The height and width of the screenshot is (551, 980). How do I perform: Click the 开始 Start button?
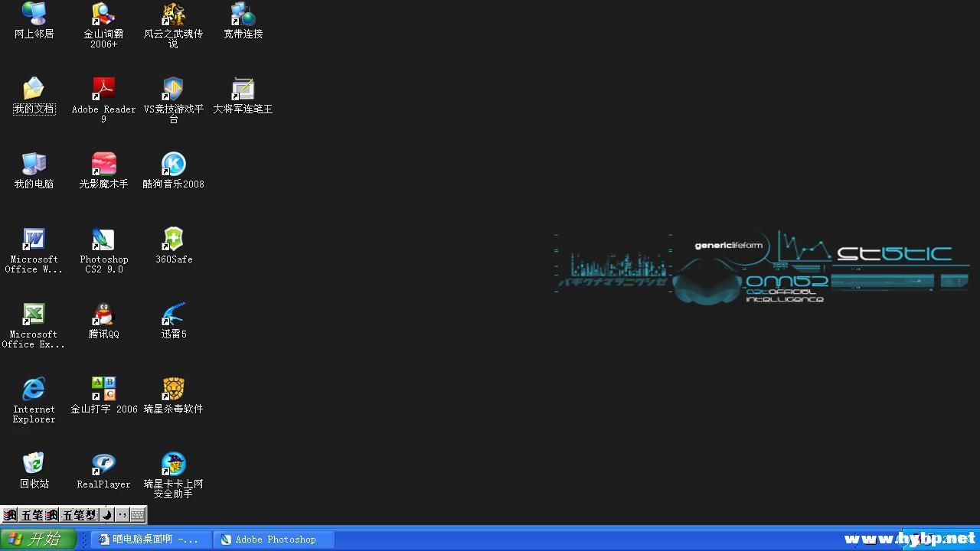tap(38, 540)
